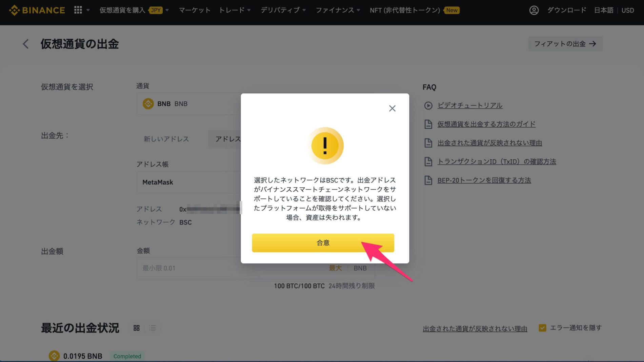Open the ダウンロード link in header
644x362 pixels.
click(x=566, y=10)
